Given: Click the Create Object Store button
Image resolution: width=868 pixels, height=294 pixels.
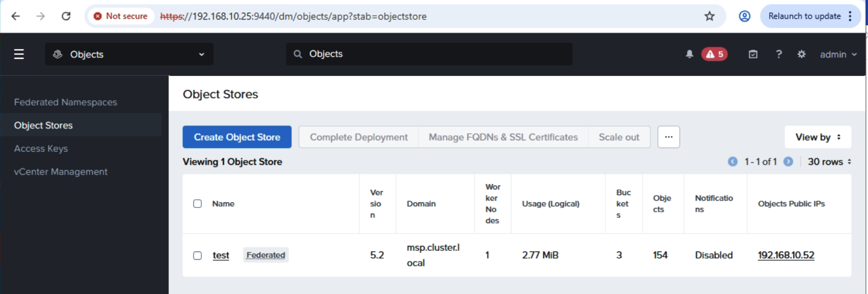Looking at the screenshot, I should point(237,137).
